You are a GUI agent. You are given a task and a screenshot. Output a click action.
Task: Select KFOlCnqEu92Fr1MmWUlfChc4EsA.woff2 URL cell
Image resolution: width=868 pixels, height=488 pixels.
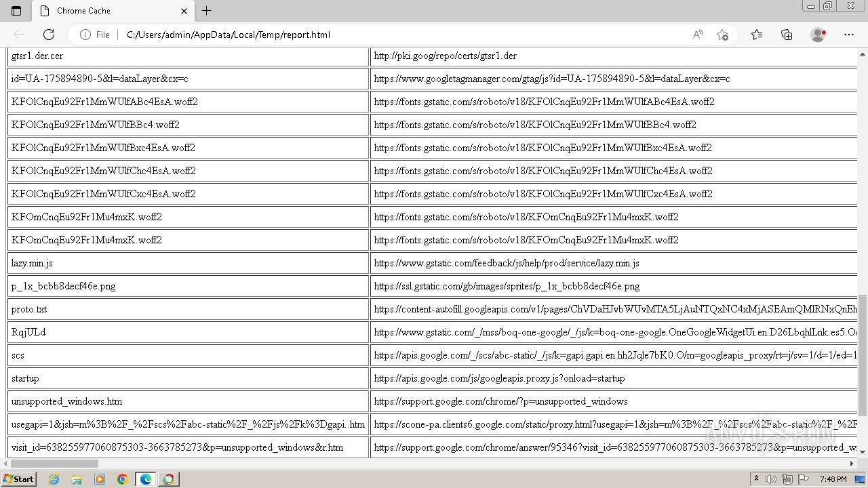(614, 171)
